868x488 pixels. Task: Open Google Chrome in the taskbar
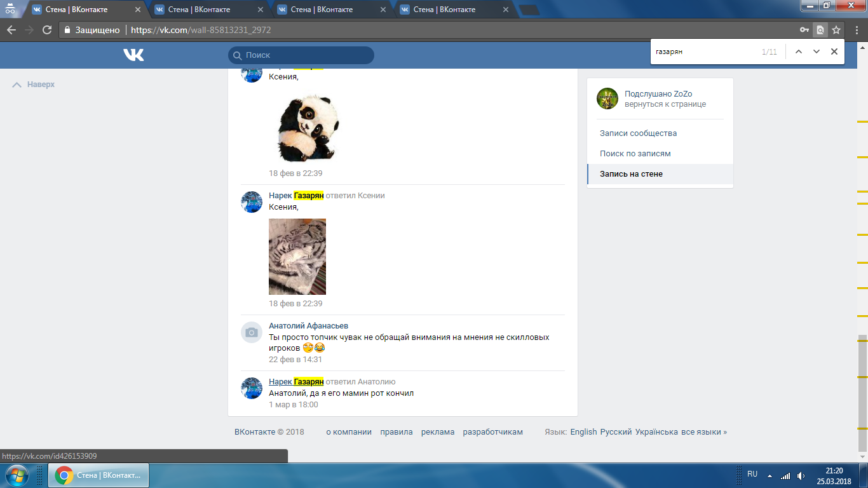(98, 475)
